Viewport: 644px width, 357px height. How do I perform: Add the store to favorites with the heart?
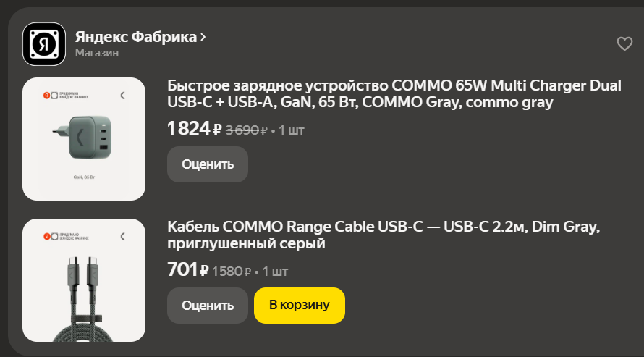click(624, 44)
